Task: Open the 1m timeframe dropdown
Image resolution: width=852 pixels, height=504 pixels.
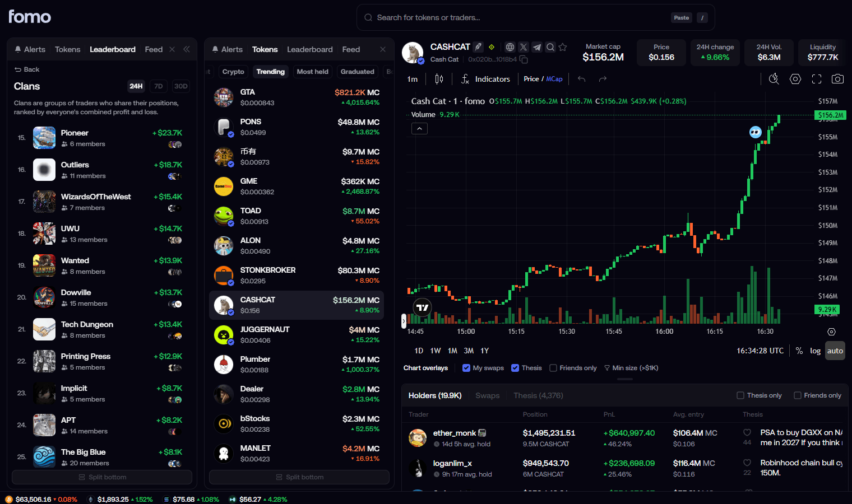Action: click(413, 79)
